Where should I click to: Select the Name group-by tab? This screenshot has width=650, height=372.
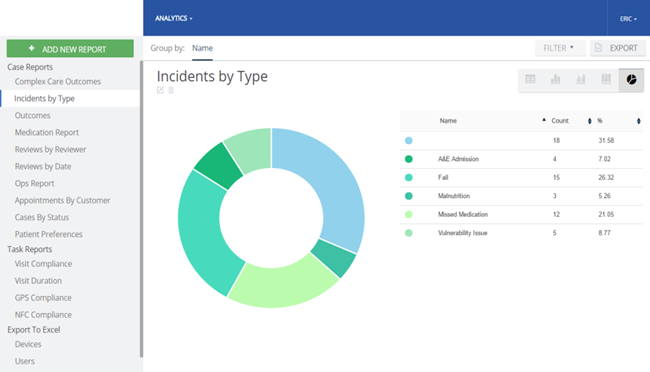tap(202, 48)
